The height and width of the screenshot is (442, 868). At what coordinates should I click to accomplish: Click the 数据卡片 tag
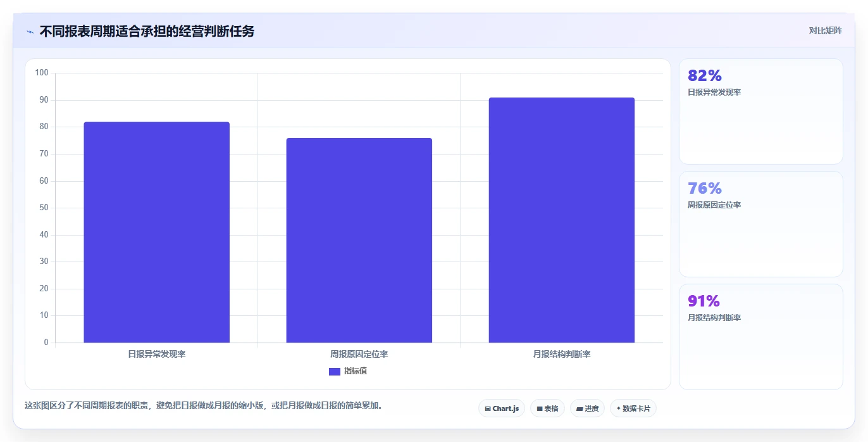[x=633, y=408]
